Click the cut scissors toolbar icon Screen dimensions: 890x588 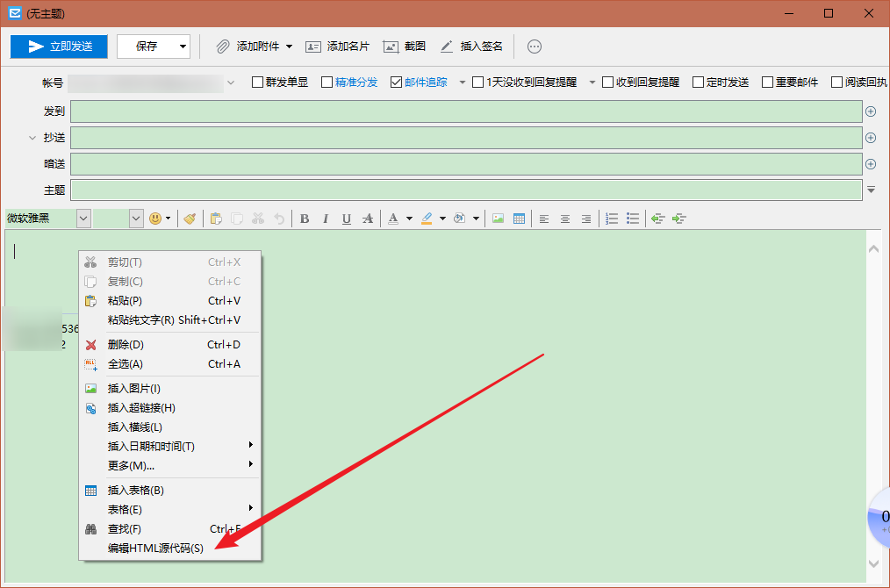click(x=258, y=219)
